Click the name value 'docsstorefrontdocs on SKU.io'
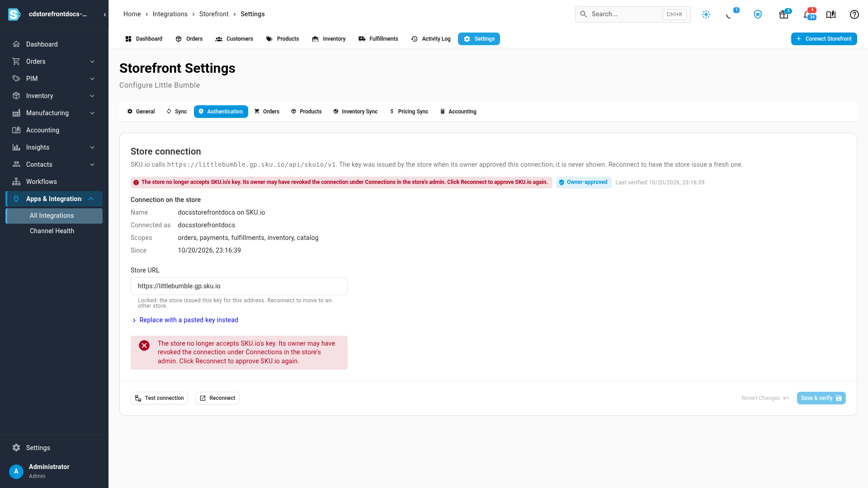Viewport: 868px width, 488px height. [222, 212]
